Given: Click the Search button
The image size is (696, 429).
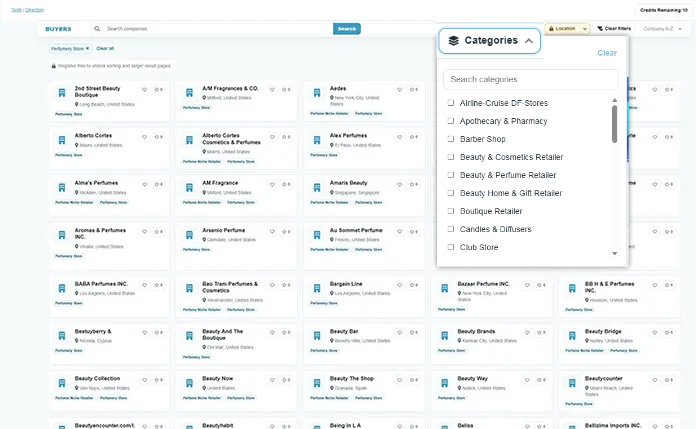Looking at the screenshot, I should (x=347, y=29).
